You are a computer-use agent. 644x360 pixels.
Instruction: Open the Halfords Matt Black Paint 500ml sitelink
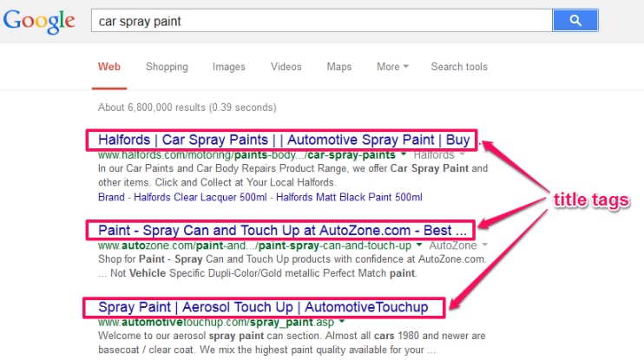pos(349,197)
